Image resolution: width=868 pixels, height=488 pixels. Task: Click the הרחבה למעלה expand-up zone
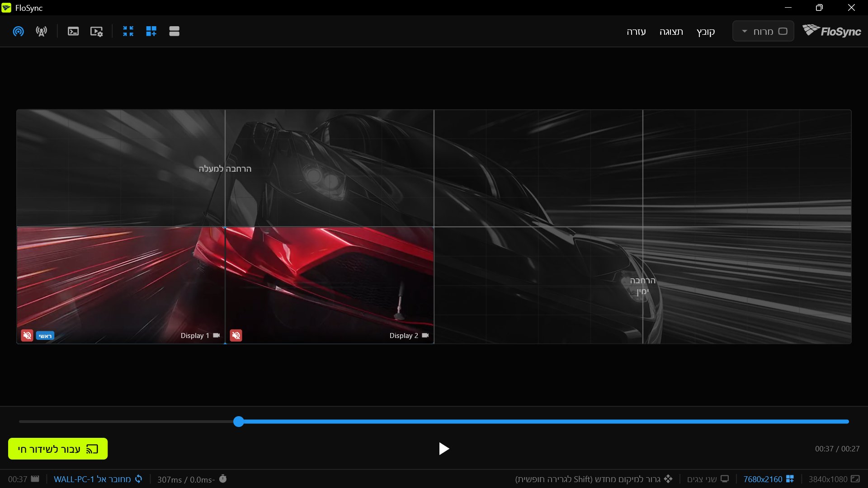point(225,169)
